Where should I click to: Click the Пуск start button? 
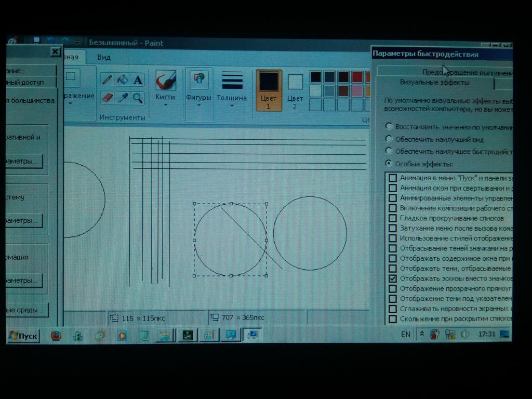click(x=23, y=336)
